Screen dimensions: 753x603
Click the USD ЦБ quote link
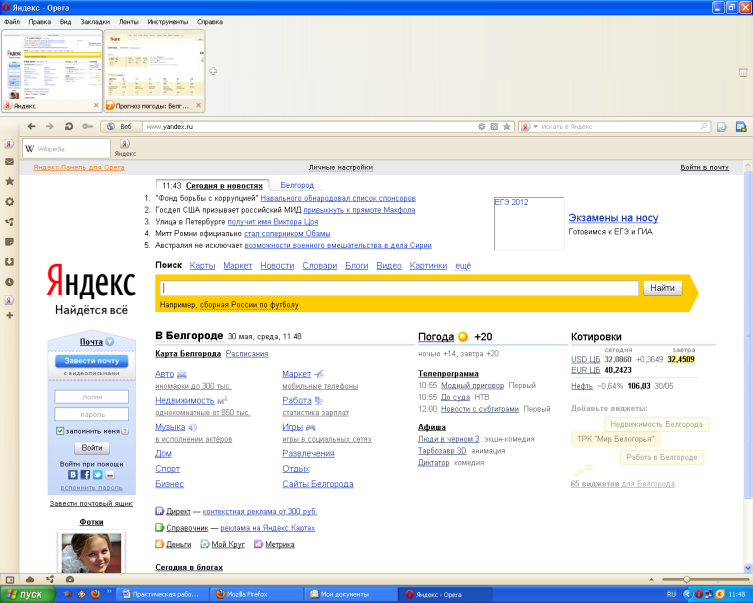point(585,359)
